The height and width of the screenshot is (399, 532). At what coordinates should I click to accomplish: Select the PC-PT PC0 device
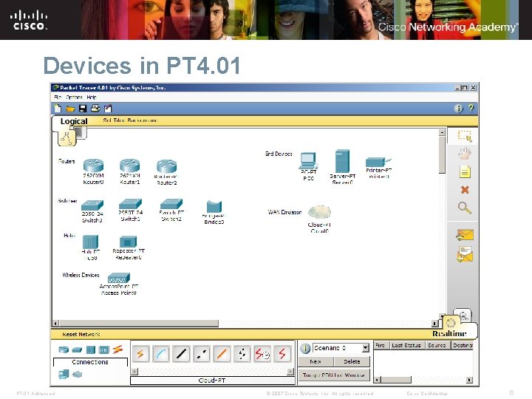coord(308,161)
